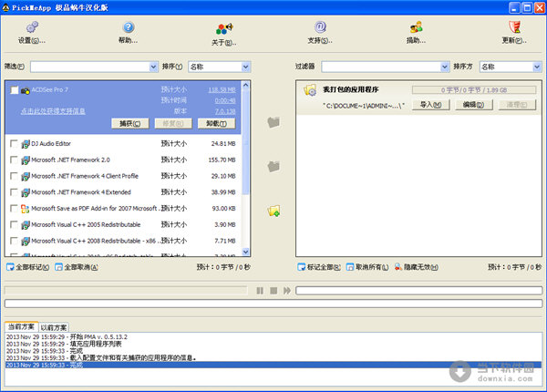The height and width of the screenshot is (392, 547).
Task: Click the 卸载 uninstall button
Action: (216, 123)
